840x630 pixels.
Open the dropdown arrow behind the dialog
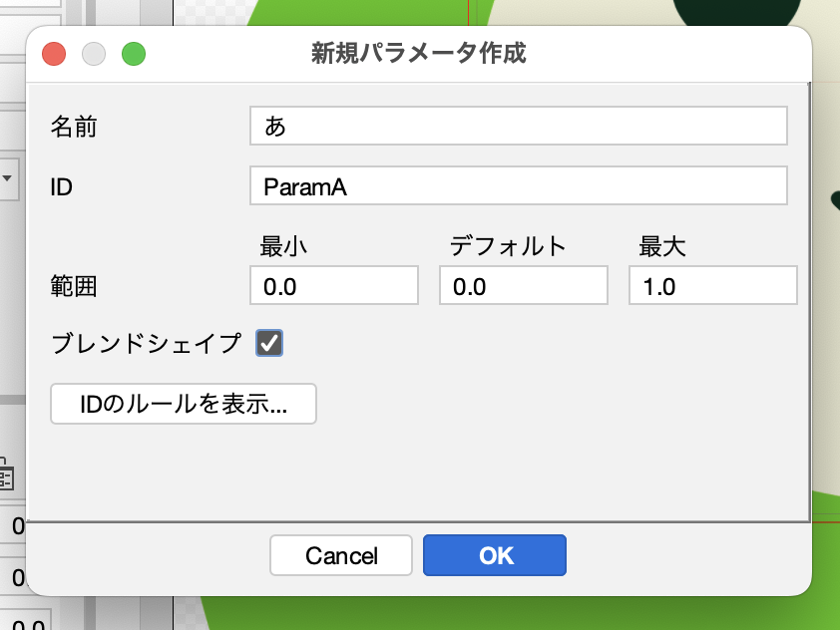8,178
